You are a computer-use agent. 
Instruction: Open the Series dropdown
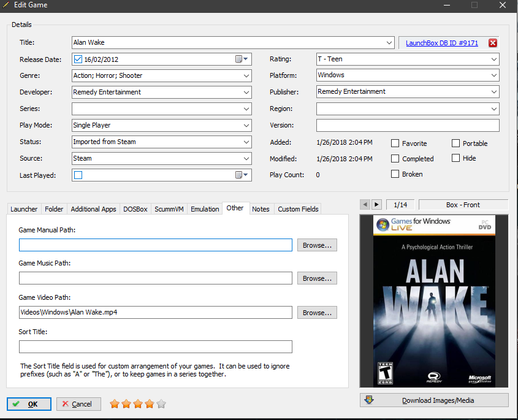(246, 109)
